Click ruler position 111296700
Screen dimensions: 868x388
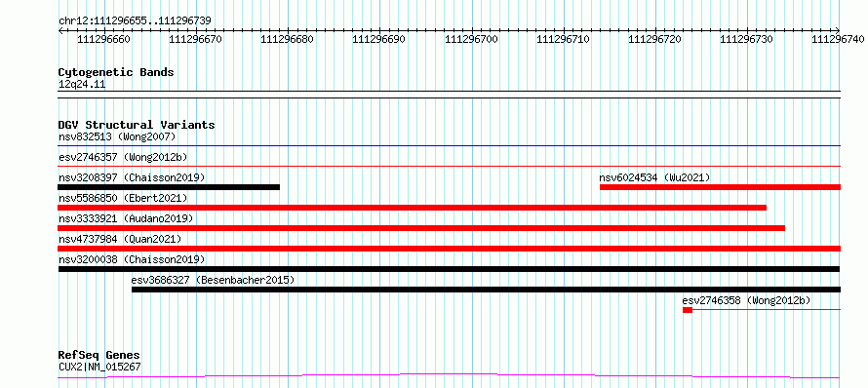coord(472,39)
